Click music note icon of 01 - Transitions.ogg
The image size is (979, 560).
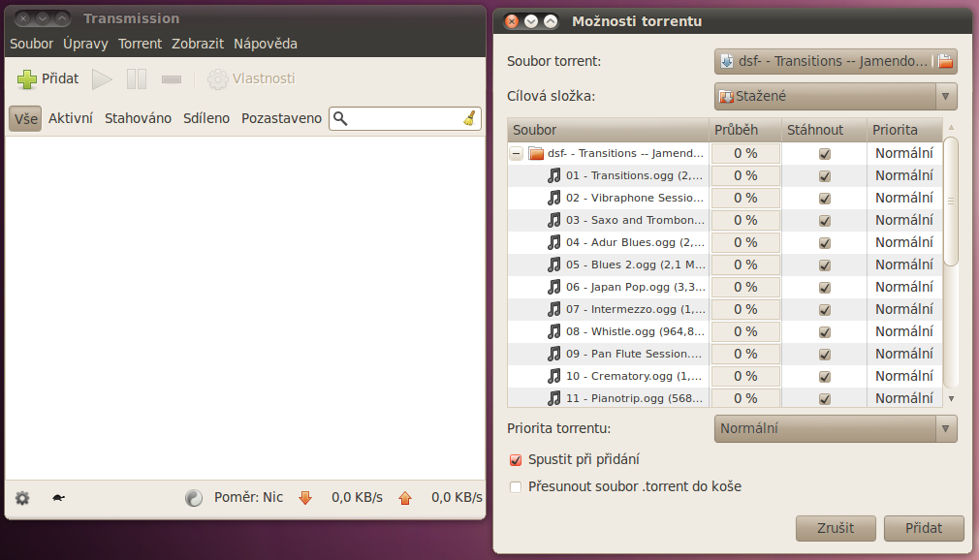[x=553, y=175]
